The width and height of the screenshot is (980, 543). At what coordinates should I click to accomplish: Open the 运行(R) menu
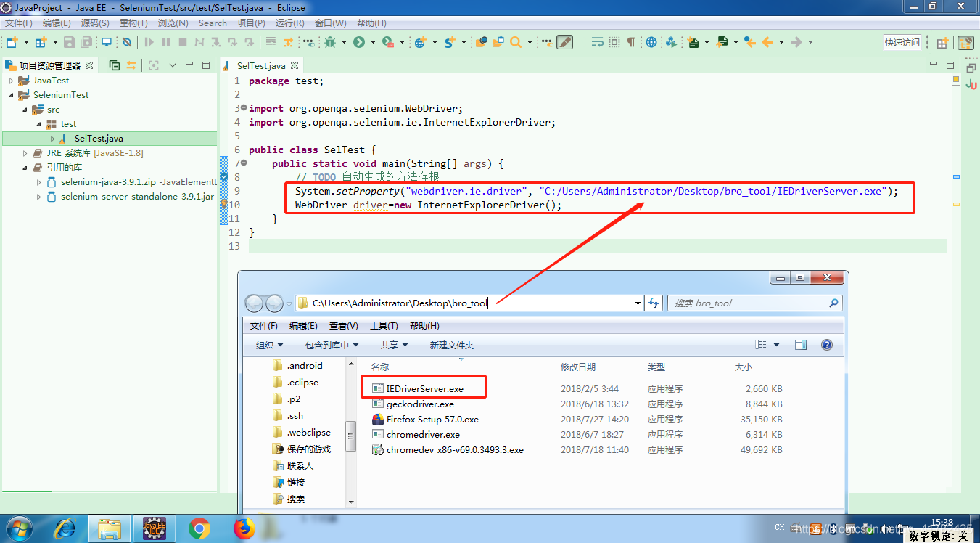point(290,23)
